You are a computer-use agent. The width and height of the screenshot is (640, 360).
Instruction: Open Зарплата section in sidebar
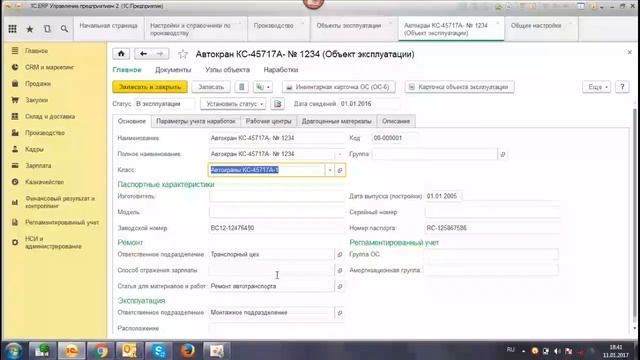click(x=38, y=166)
